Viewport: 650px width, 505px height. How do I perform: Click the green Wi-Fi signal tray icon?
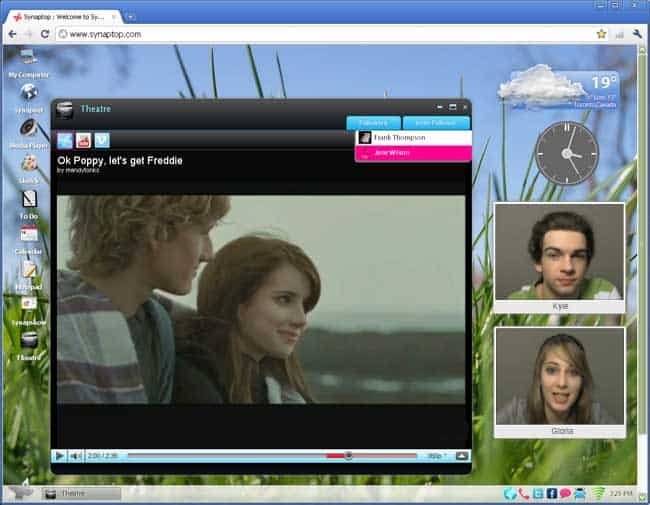(599, 493)
